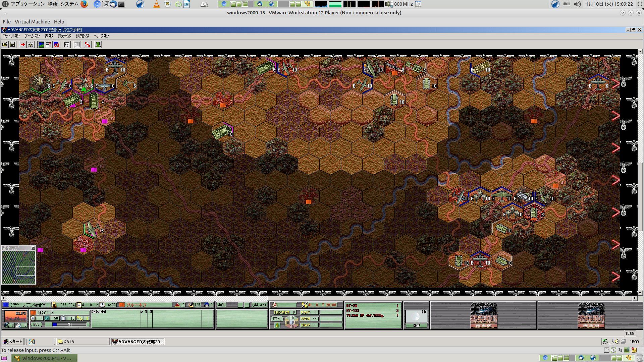
Task: Toggle the grid table toolbar icon
Action: (67, 45)
